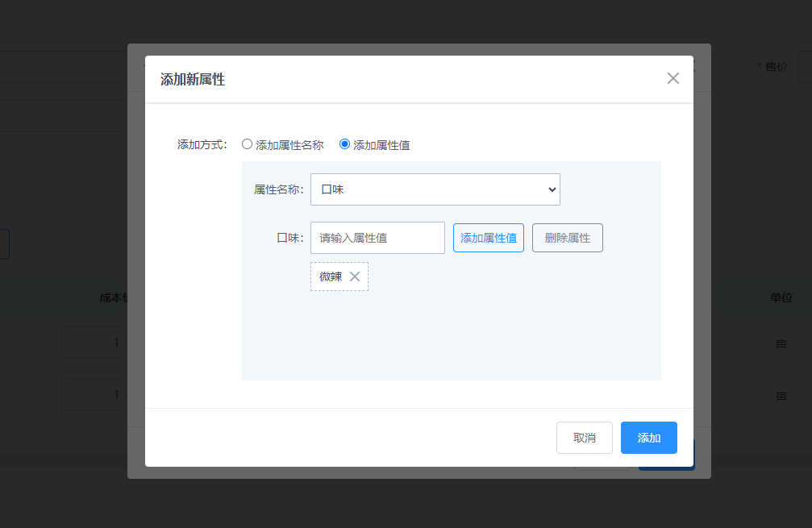Click the 售价 label in background form
This screenshot has height=528, width=812.
pos(776,67)
